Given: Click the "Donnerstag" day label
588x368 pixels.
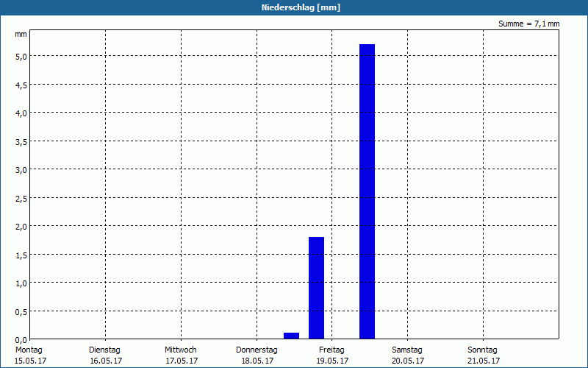Looking at the screenshot, I should (257, 350).
